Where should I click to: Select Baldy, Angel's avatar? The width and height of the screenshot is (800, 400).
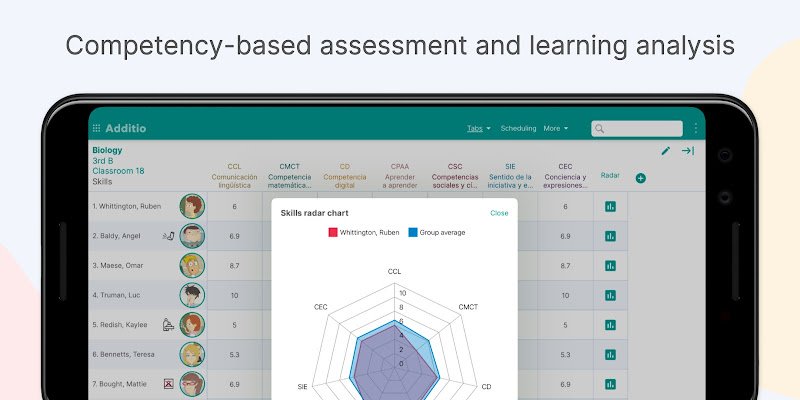(x=192, y=236)
